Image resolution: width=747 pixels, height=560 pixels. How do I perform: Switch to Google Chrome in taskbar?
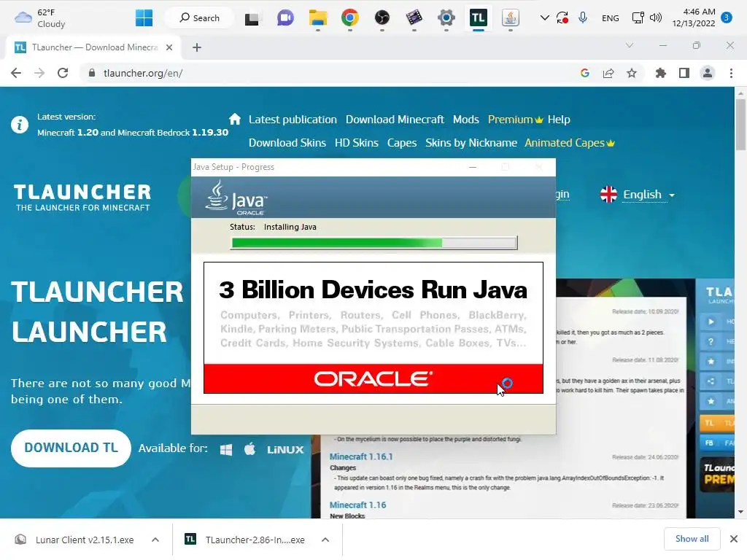pos(350,18)
